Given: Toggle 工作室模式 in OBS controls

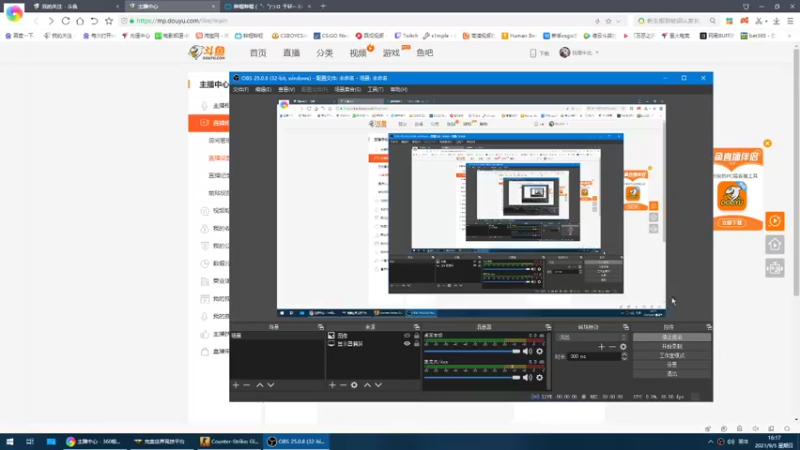Looking at the screenshot, I should 671,356.
